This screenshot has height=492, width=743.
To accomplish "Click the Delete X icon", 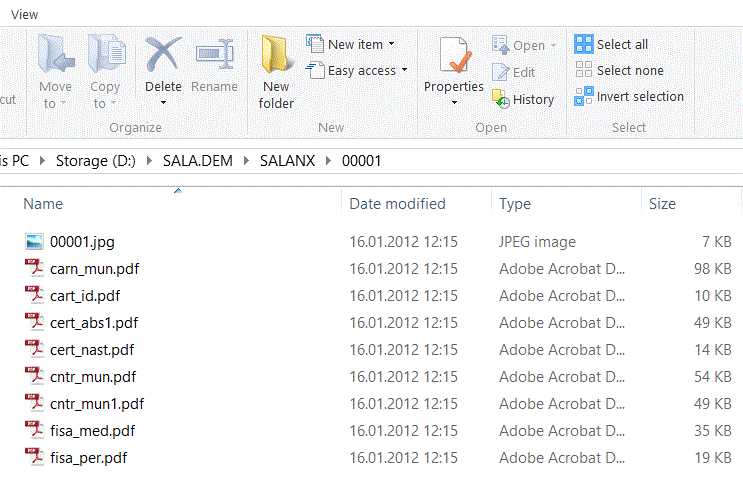I will tap(163, 54).
